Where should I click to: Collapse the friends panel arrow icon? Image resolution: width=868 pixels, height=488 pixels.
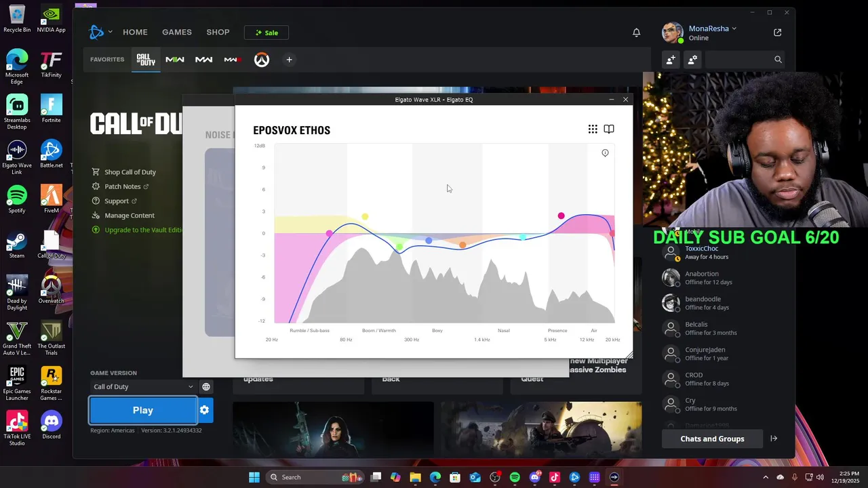(x=774, y=439)
